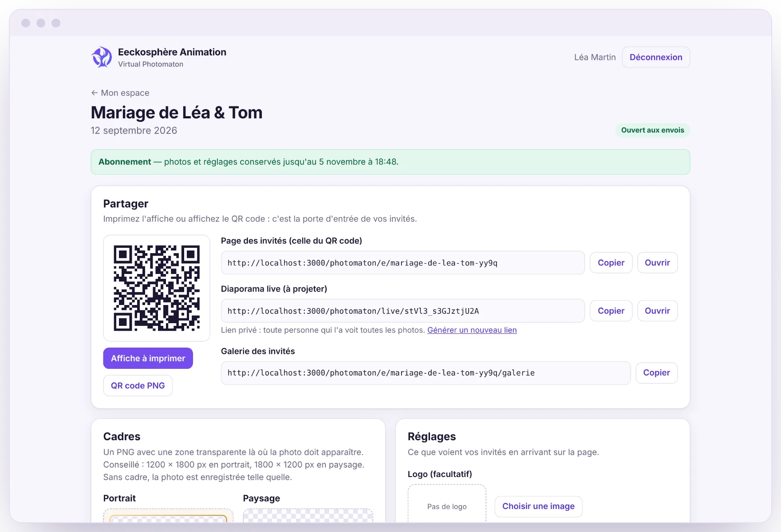
Task: Copy the Page des invités URL
Action: (611, 262)
